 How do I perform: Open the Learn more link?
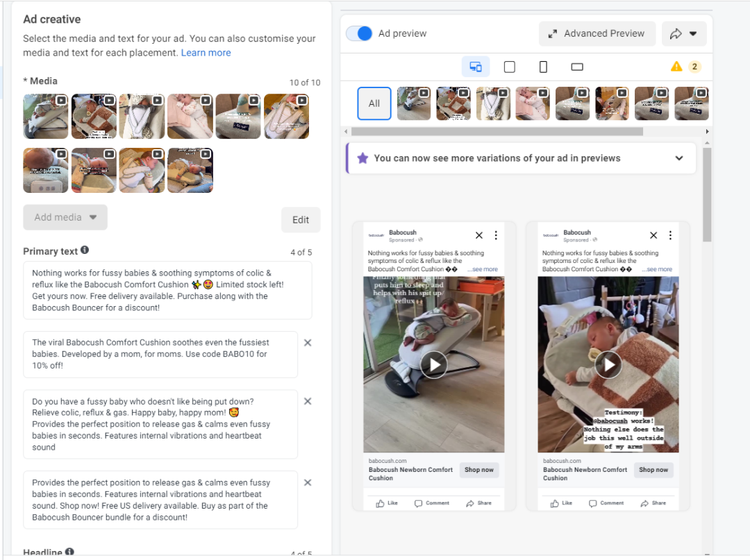pos(206,53)
